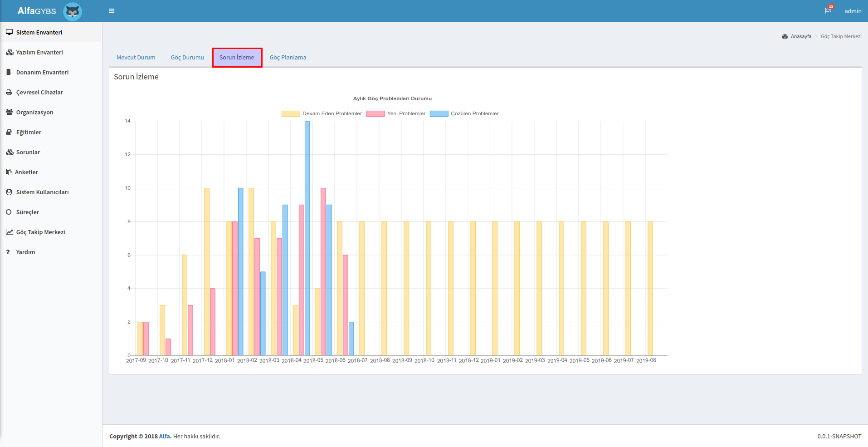Click the Donanım Envanteri chip icon
Screen dimensions: 868x447
coord(9,72)
